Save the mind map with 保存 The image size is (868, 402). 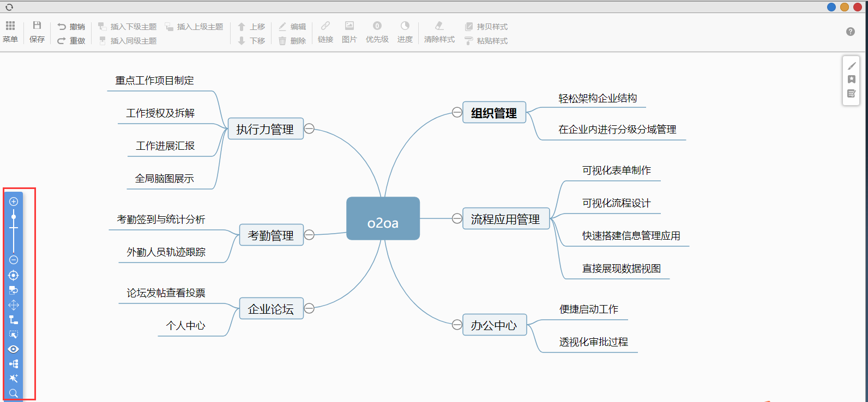click(x=37, y=32)
